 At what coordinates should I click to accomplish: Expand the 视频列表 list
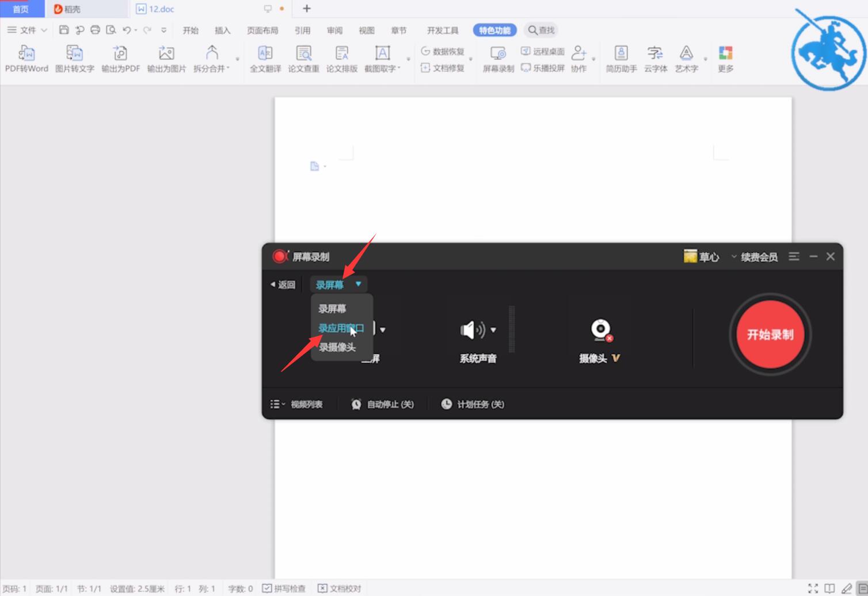point(296,404)
